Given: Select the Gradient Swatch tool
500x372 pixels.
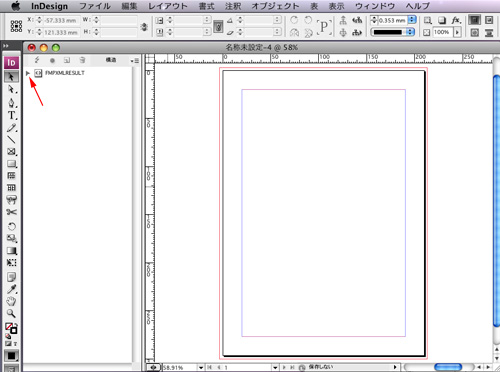Looking at the screenshot, I should [x=11, y=251].
